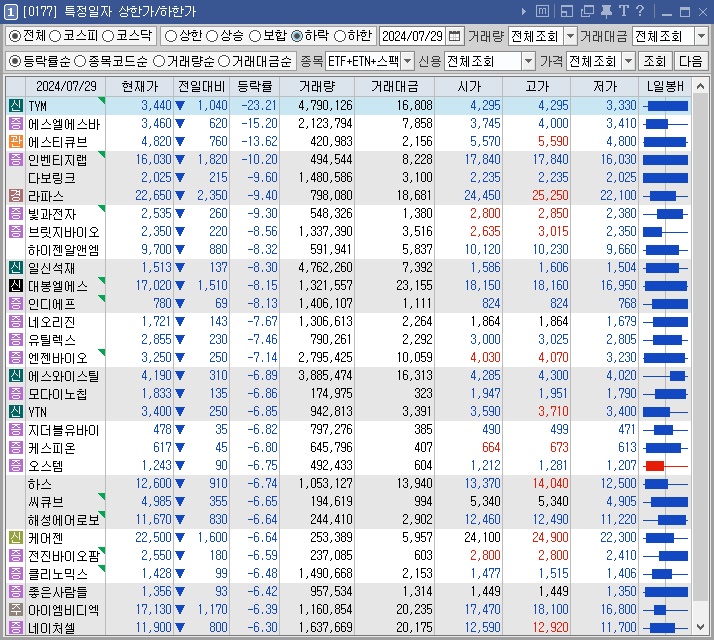
Task: Click the down arrow indicator for 하스
Action: tap(180, 483)
